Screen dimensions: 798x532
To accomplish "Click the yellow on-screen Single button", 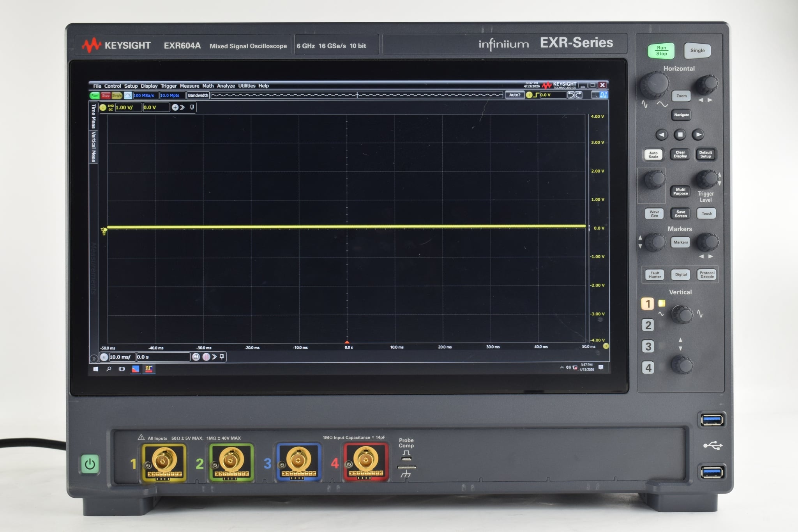I will (x=117, y=95).
